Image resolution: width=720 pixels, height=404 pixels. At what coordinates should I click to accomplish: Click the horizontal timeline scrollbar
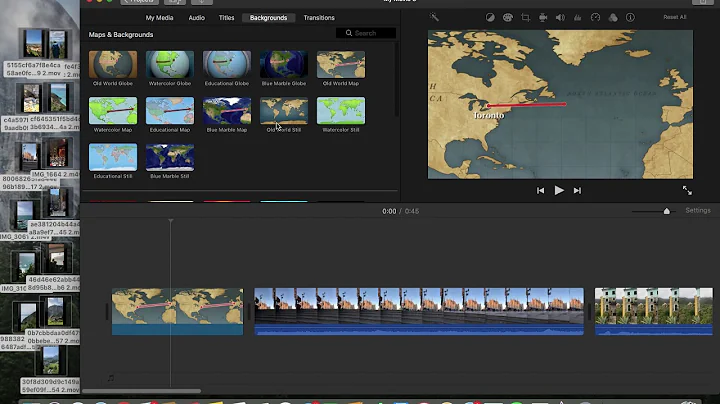[141, 391]
